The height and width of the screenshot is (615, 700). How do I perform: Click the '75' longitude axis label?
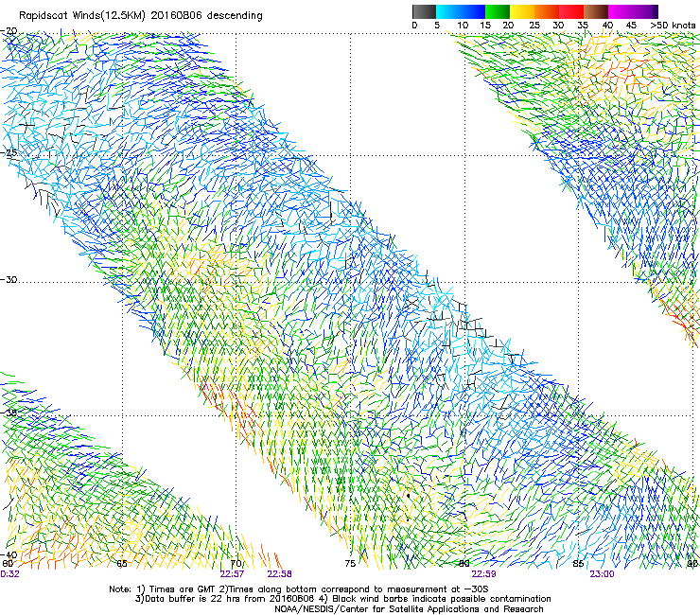coord(350,564)
